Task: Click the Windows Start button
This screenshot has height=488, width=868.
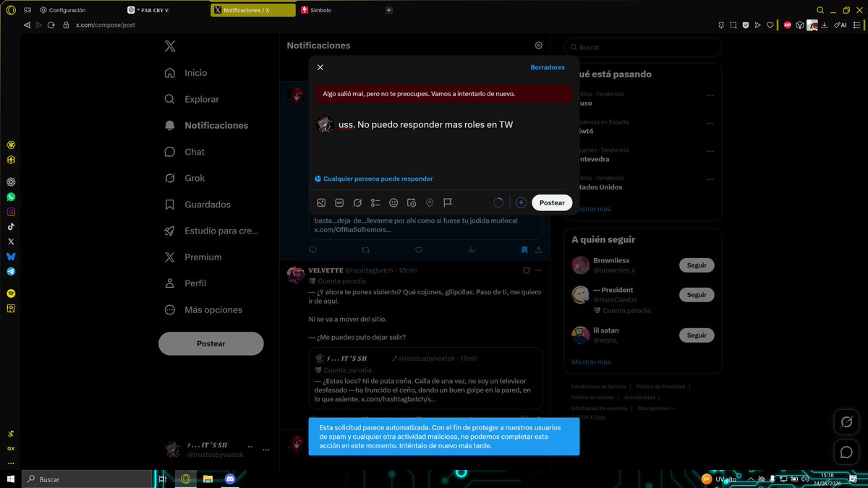Action: coord(10,479)
